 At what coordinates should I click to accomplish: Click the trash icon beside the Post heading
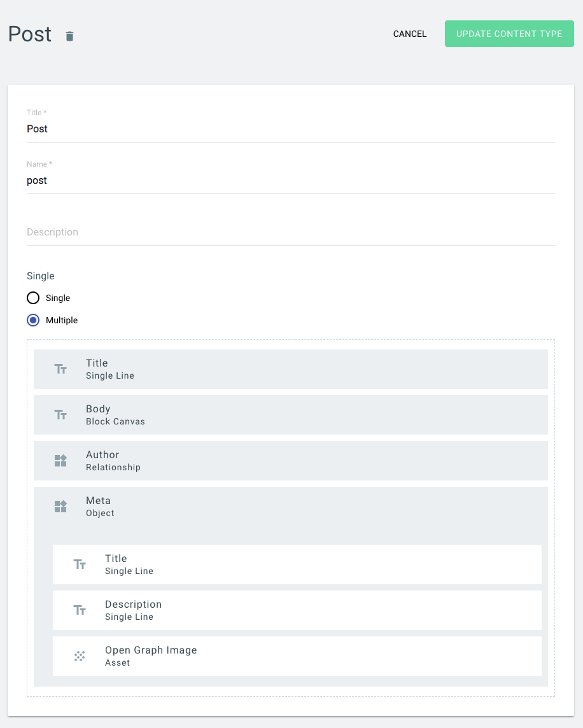pos(69,36)
